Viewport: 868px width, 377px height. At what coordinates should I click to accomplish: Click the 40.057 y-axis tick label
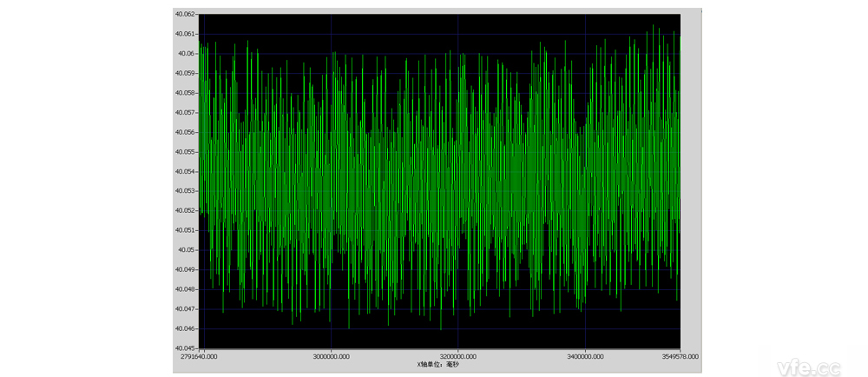(x=186, y=113)
